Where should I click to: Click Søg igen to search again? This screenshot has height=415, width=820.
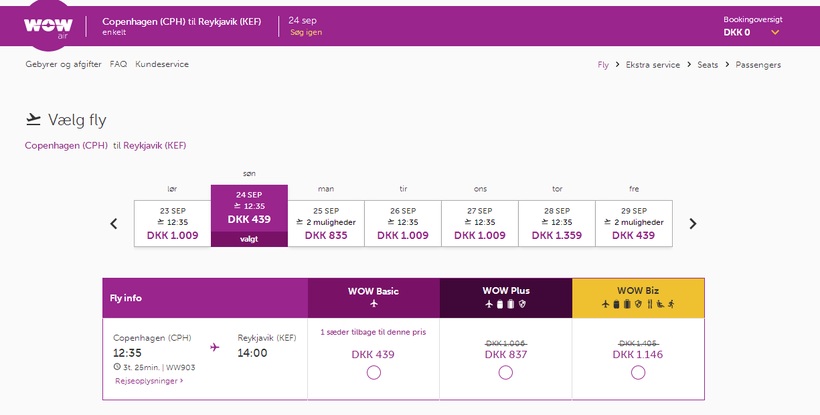pyautogui.click(x=305, y=33)
